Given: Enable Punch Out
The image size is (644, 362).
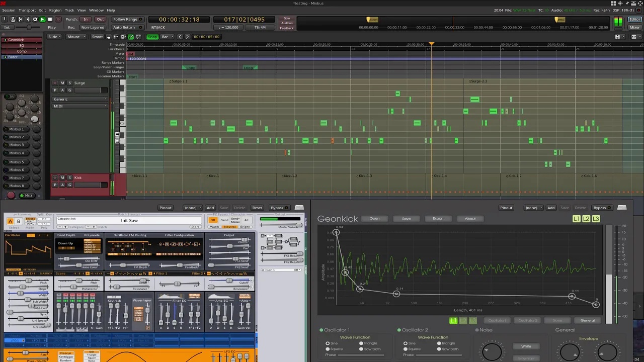Looking at the screenshot, I should 100,19.
